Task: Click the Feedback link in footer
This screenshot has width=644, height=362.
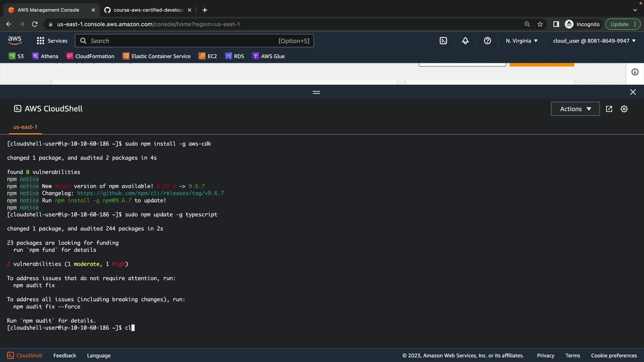Action: coord(64,356)
